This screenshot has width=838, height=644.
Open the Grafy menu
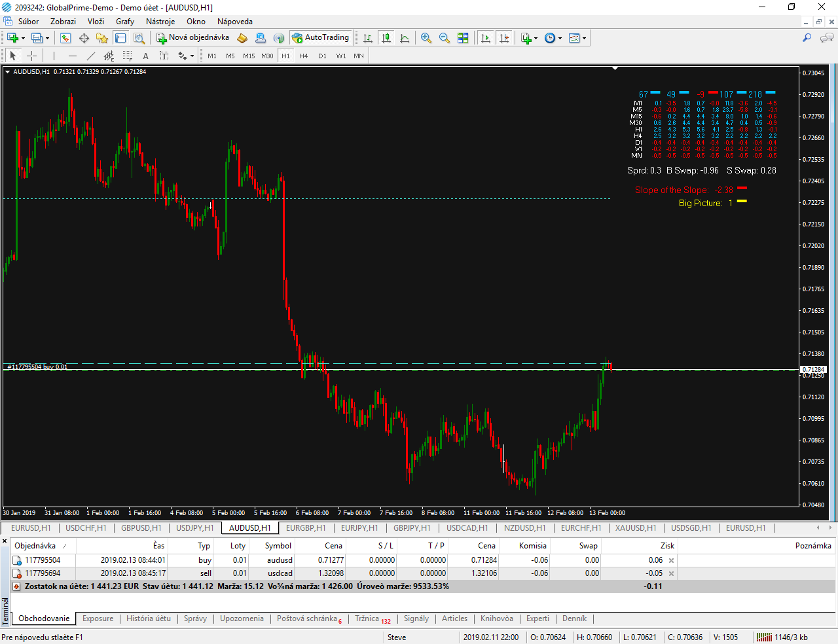click(x=125, y=22)
